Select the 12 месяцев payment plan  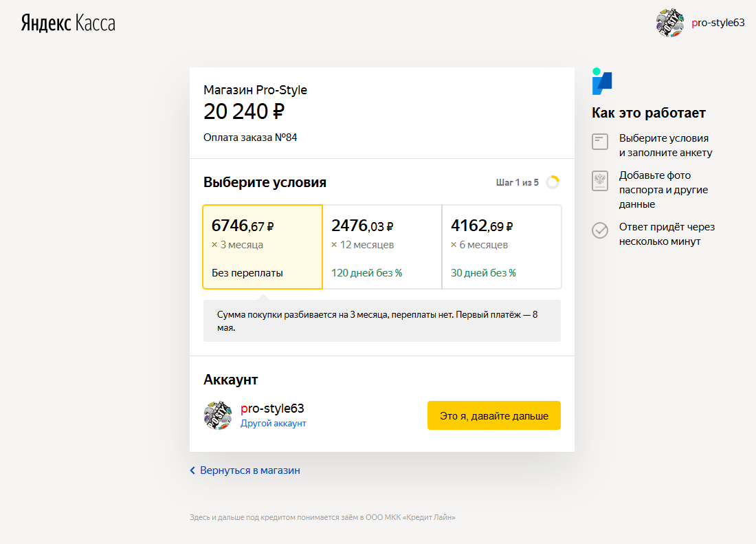382,247
